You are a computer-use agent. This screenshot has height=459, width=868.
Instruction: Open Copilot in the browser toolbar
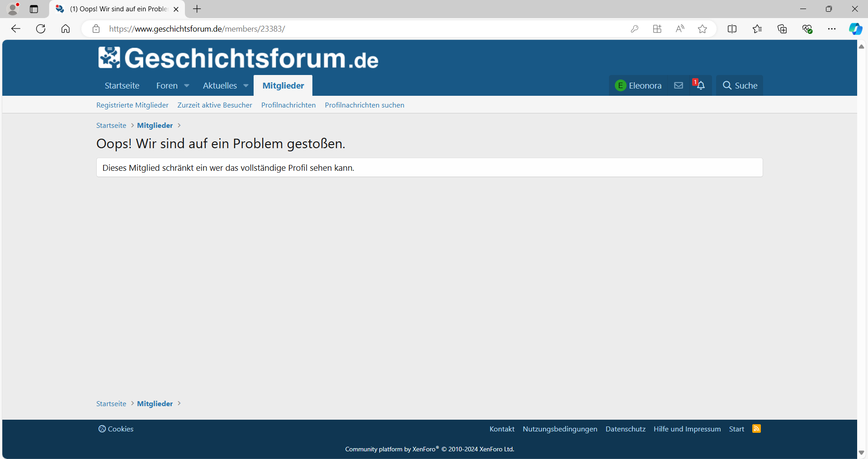[855, 28]
